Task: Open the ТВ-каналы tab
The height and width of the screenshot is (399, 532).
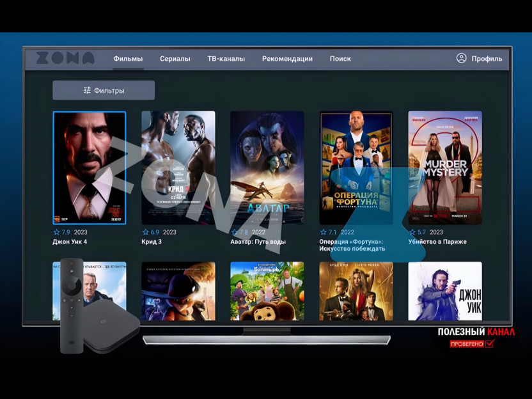Action: click(226, 59)
